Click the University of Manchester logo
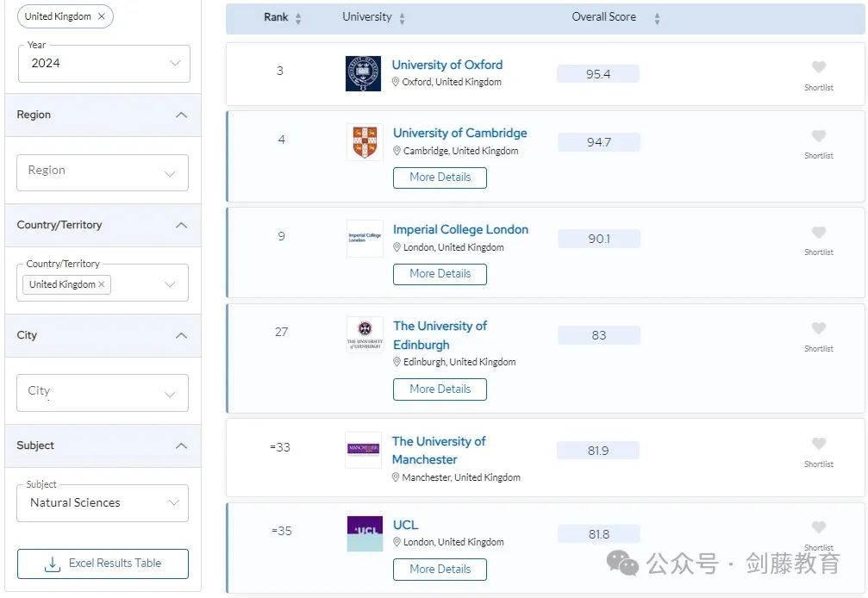Viewport: 868px width, 598px height. click(363, 450)
